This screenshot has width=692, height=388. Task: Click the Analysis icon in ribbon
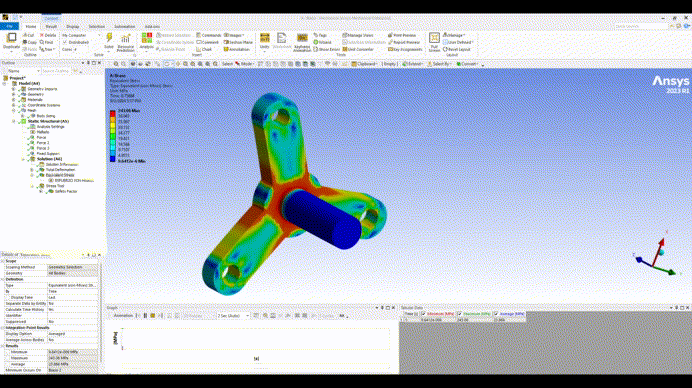[x=147, y=41]
